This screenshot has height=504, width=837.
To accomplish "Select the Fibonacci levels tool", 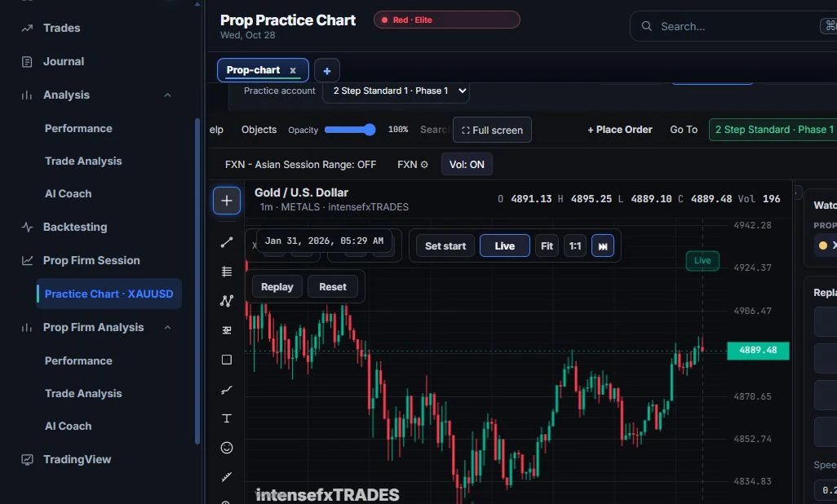I will point(227,272).
